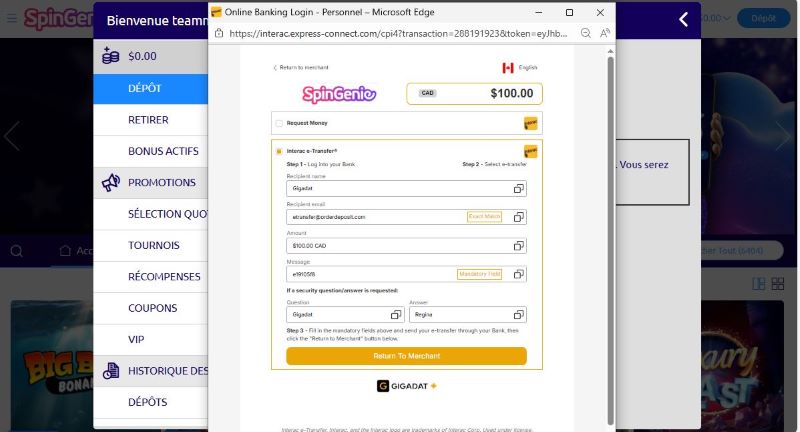Viewport: 800px width, 432px height.
Task: Click the Recipient name input field
Action: point(406,189)
